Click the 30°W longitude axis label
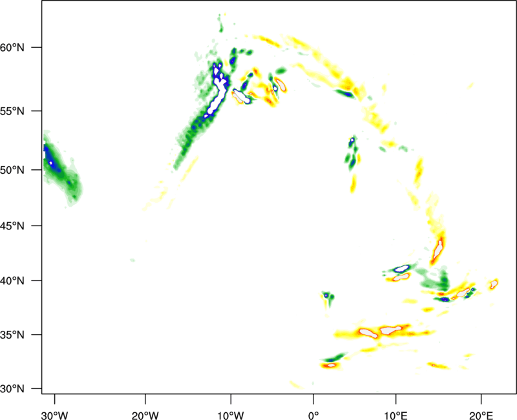The width and height of the screenshot is (517, 420). click(55, 415)
